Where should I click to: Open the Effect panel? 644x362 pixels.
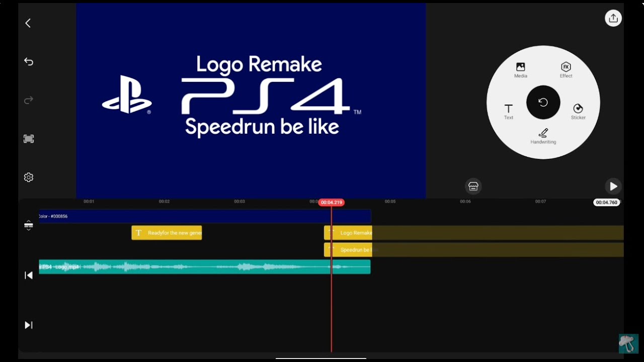point(566,70)
